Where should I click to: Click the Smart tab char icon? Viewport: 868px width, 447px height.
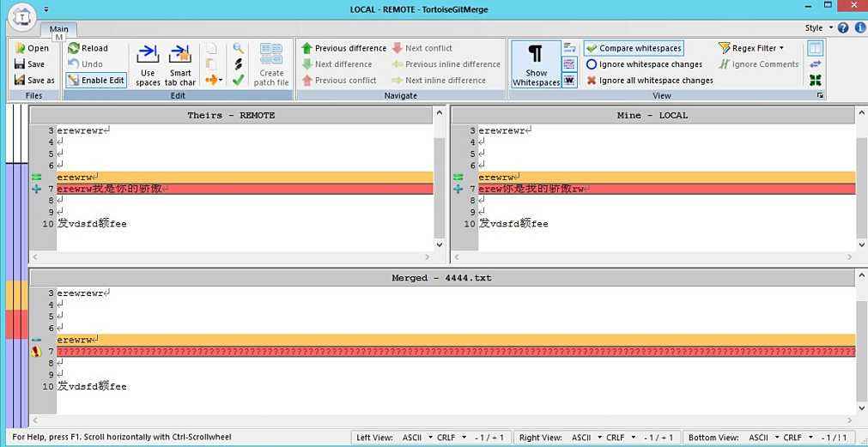pyautogui.click(x=180, y=55)
